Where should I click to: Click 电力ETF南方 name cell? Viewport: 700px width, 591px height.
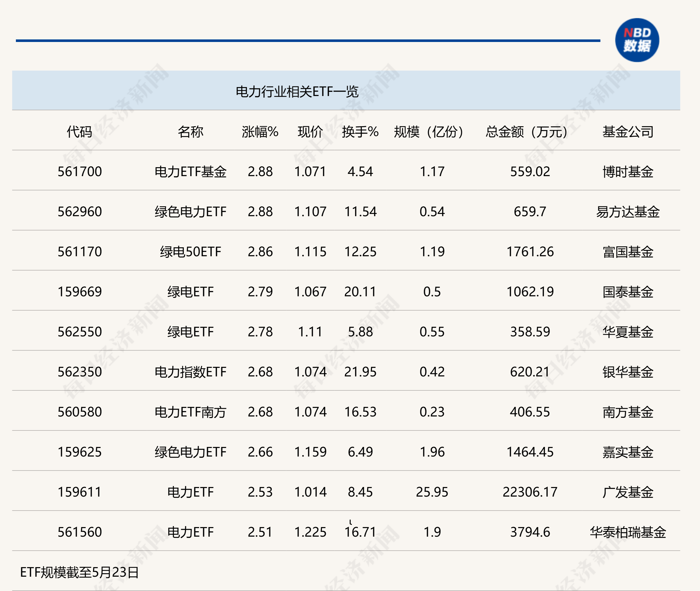tap(190, 412)
